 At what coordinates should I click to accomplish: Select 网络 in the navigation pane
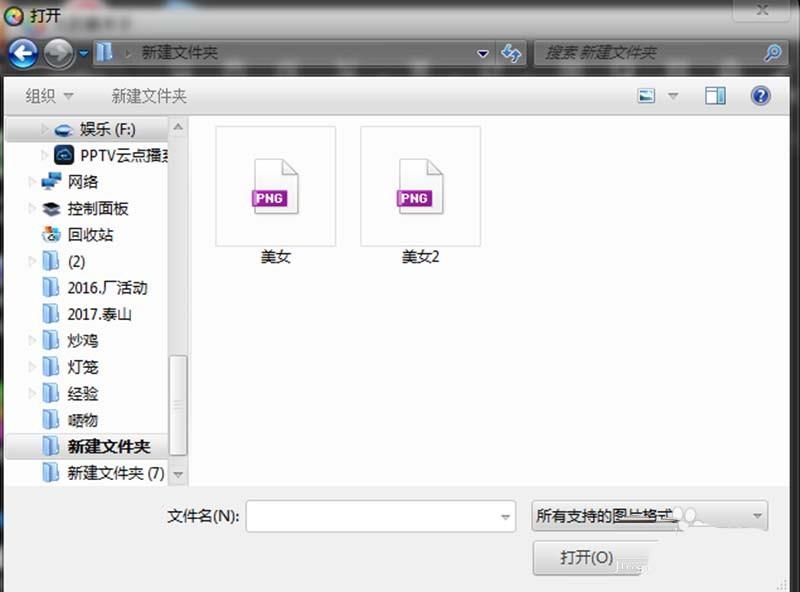pyautogui.click(x=84, y=181)
